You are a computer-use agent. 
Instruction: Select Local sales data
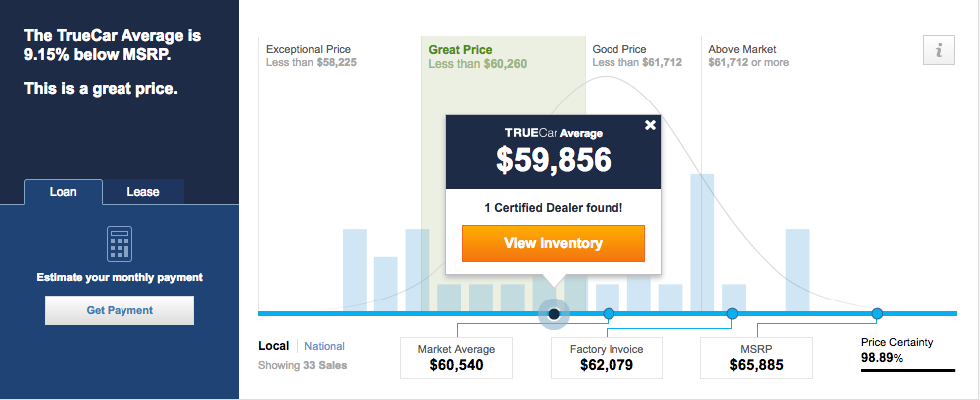coord(274,346)
